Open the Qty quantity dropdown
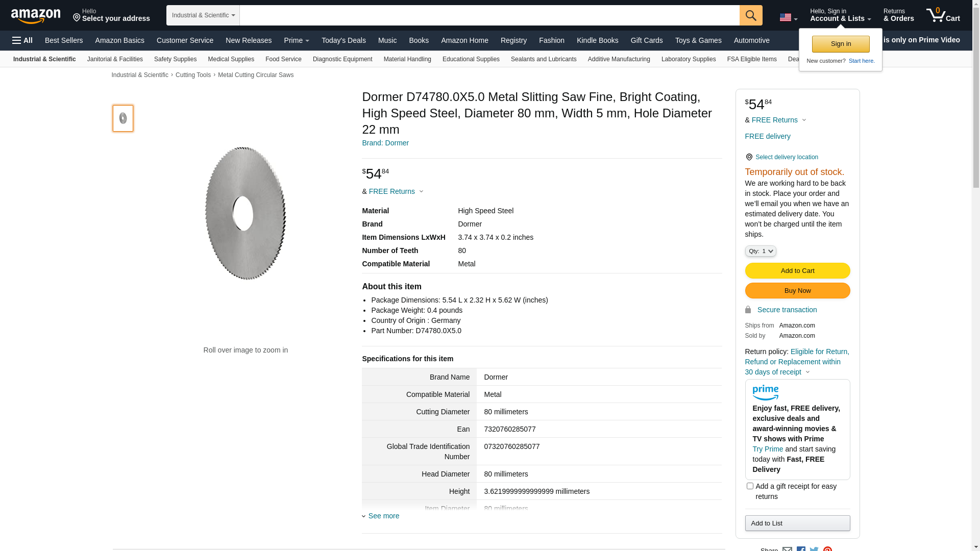980x551 pixels. click(760, 251)
